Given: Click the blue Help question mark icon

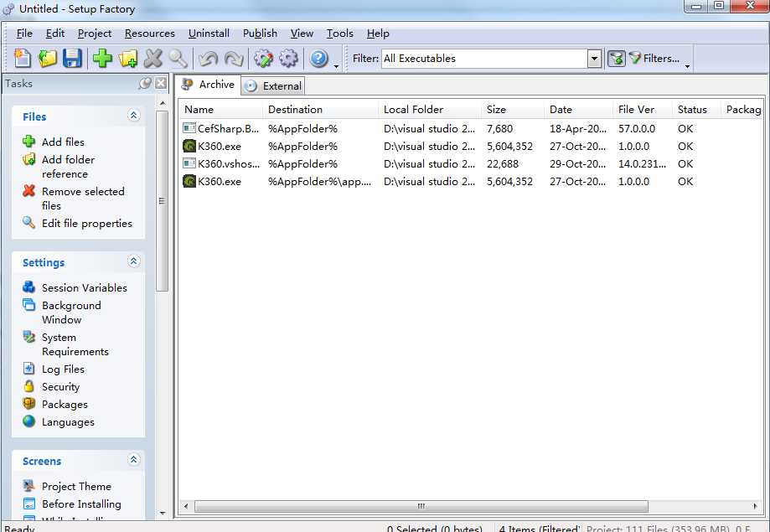Looking at the screenshot, I should 318,59.
